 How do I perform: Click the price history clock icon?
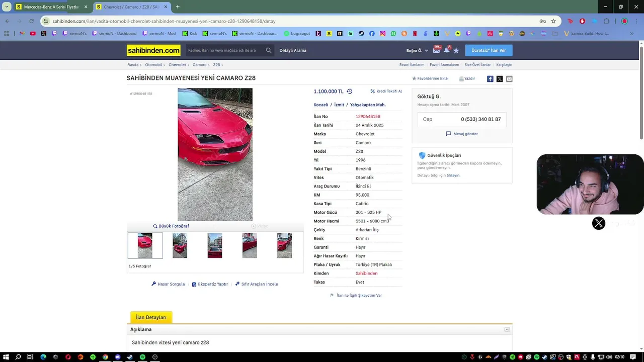(350, 92)
